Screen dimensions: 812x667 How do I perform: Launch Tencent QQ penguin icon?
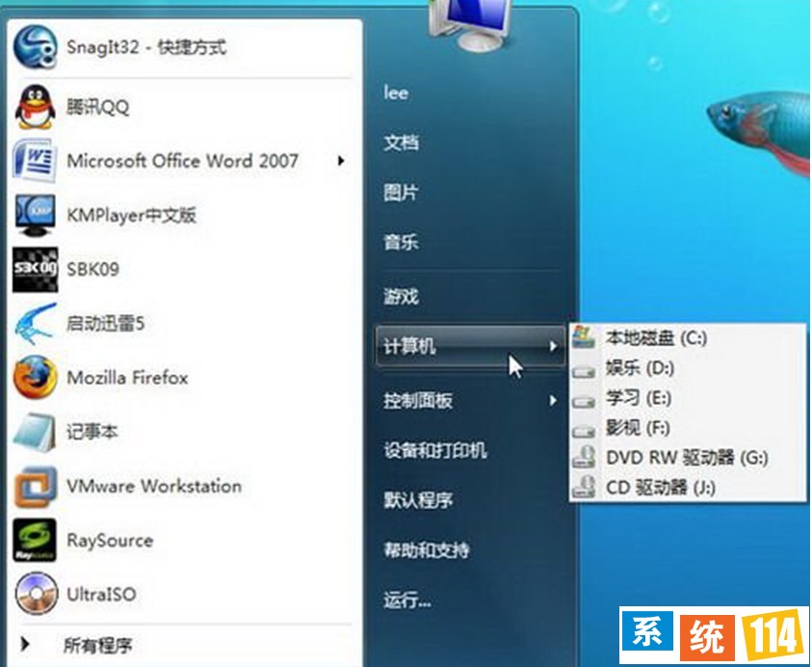[x=35, y=107]
